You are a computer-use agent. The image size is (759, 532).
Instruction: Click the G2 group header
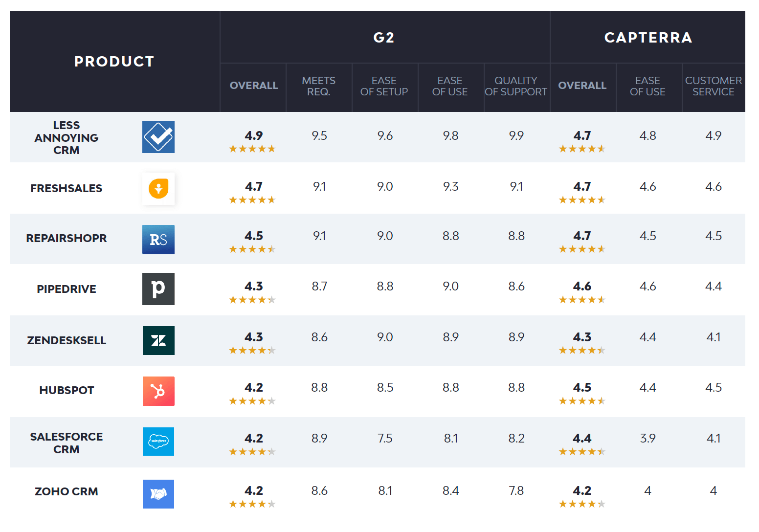[384, 38]
